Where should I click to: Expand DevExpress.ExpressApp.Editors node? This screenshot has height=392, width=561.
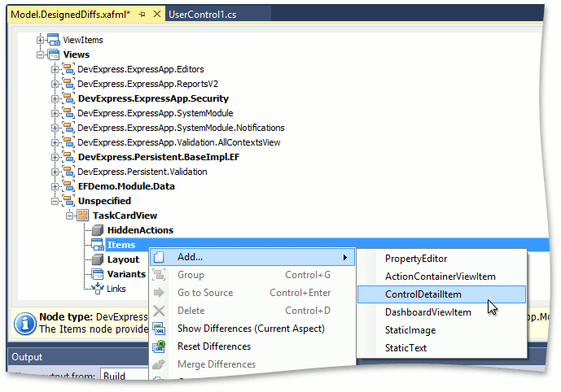pos(55,69)
